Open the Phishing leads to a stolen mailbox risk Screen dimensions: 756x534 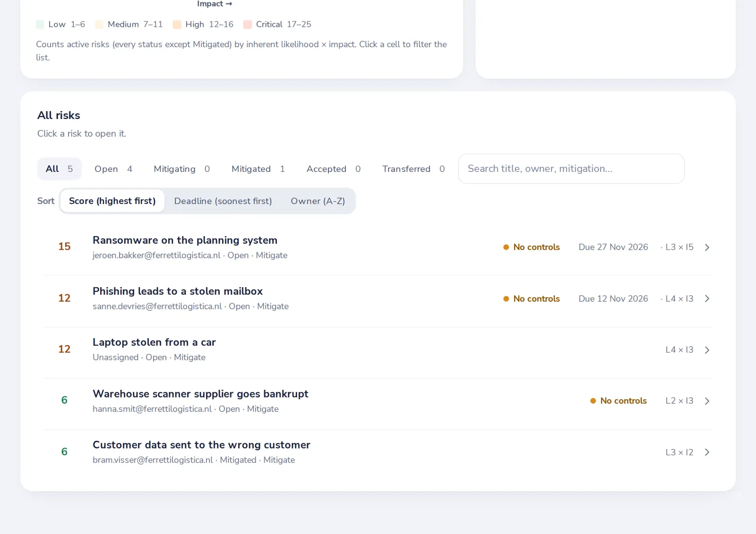coord(378,298)
